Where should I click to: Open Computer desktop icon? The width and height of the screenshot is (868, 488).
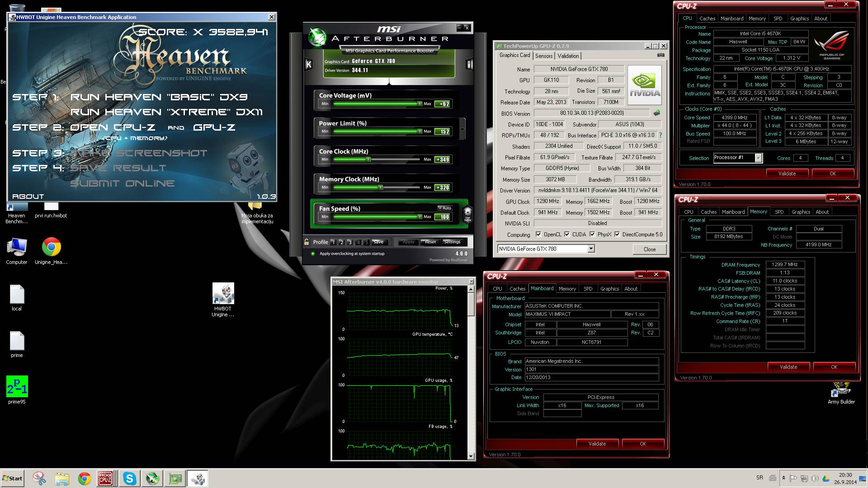[x=17, y=251]
